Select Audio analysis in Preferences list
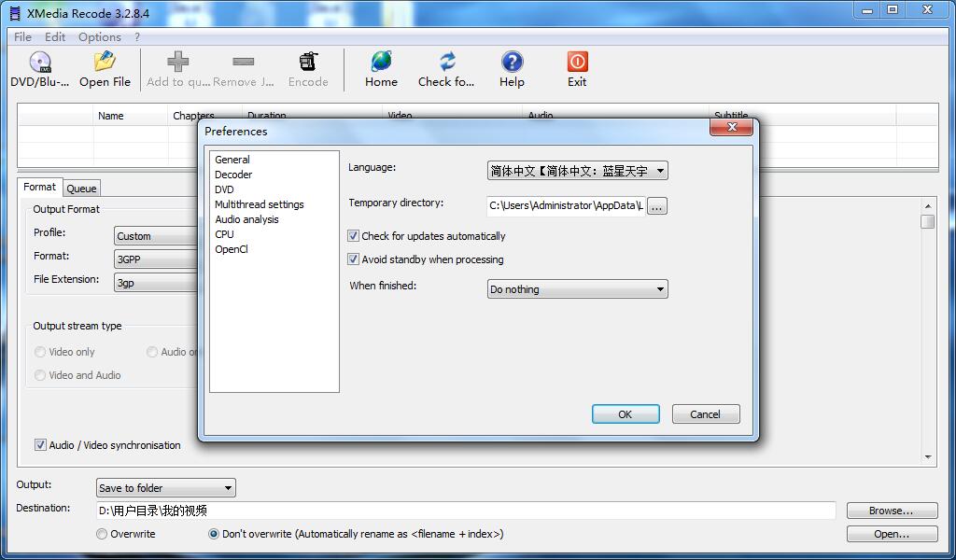This screenshot has width=956, height=560. pos(246,218)
